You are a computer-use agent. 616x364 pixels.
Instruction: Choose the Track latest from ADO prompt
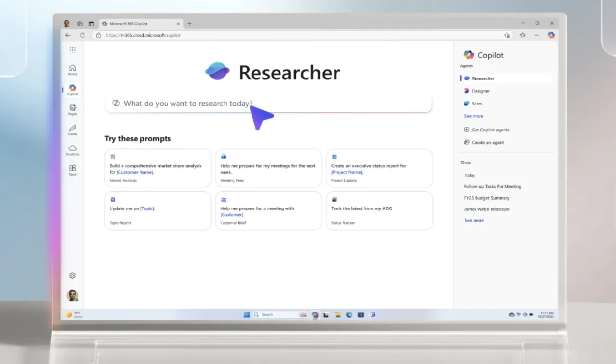click(379, 210)
